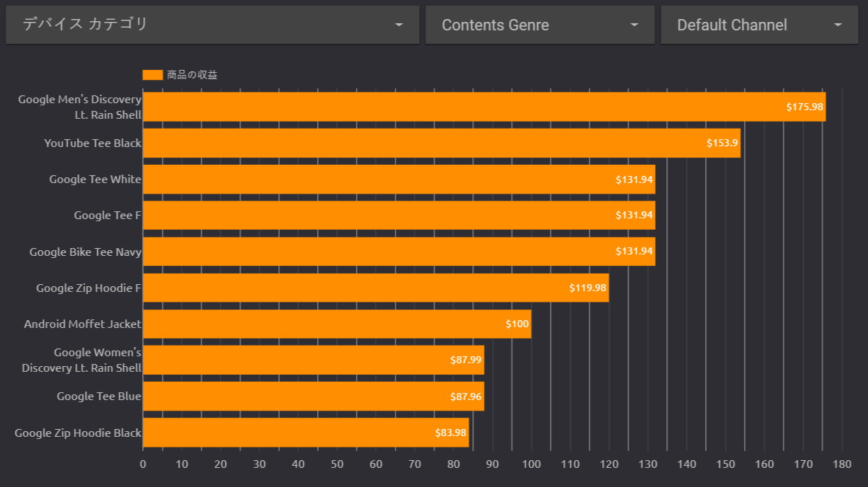Select the Google Tee White bar
This screenshot has width=868, height=487.
click(x=399, y=180)
